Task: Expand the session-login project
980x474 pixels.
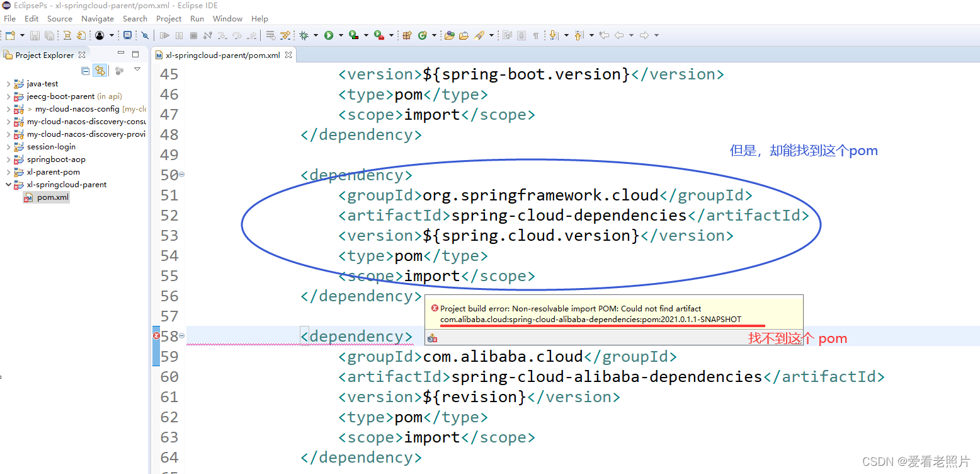Action: 8,147
